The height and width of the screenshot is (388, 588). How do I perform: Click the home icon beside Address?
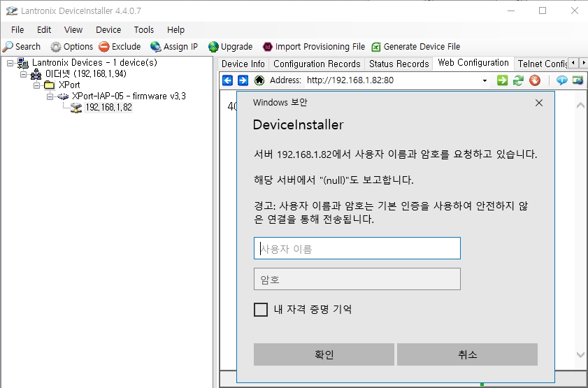pos(259,80)
